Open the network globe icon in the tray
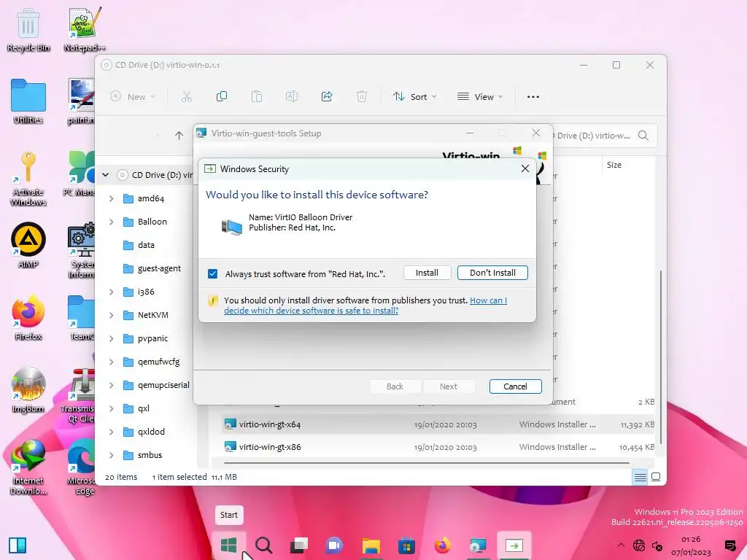The image size is (747, 560). [x=639, y=545]
